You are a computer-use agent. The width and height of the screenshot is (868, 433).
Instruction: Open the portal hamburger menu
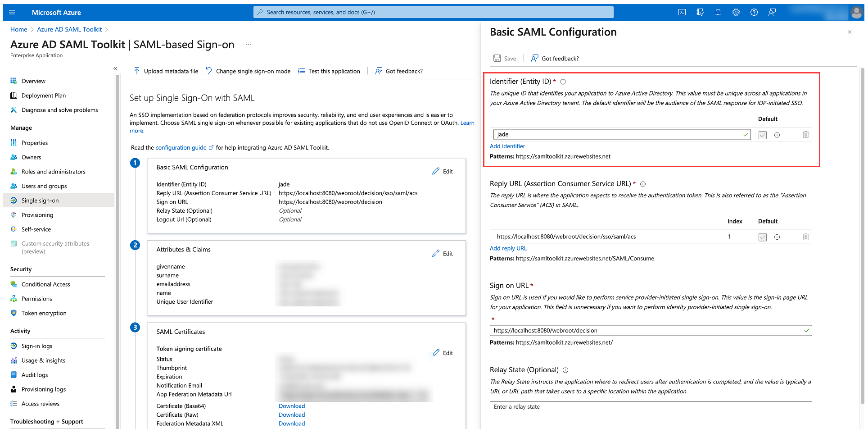[12, 12]
